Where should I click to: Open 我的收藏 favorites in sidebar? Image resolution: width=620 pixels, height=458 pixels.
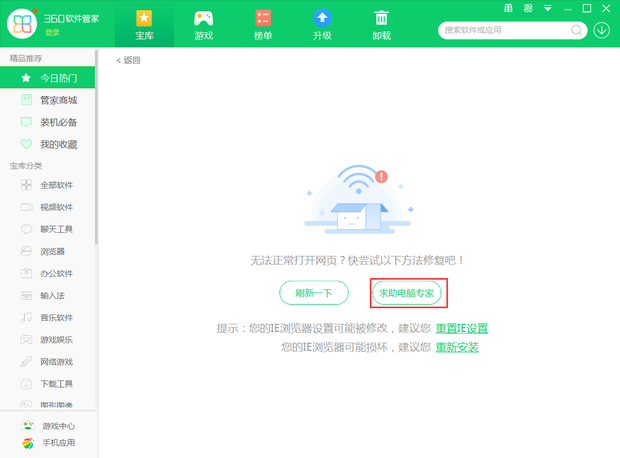point(57,144)
